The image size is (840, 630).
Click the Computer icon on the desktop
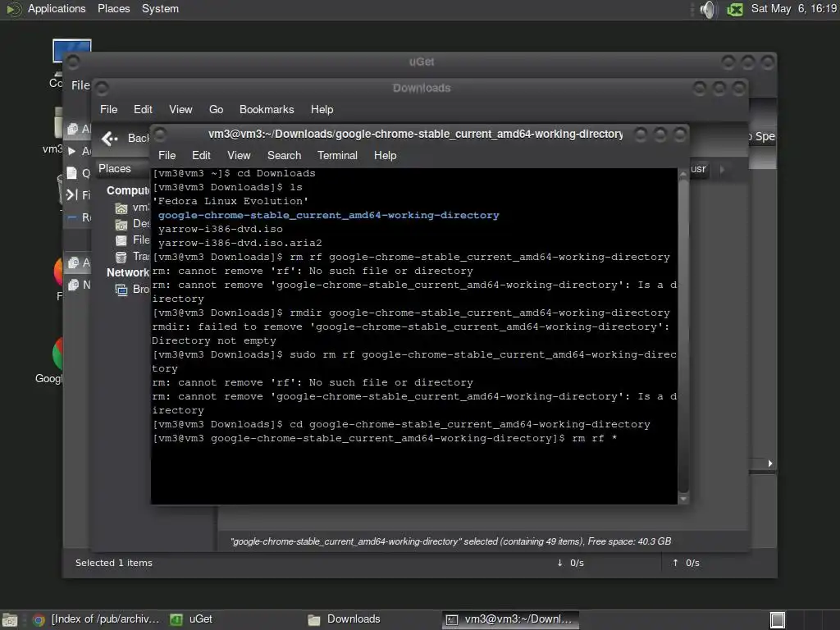72,52
